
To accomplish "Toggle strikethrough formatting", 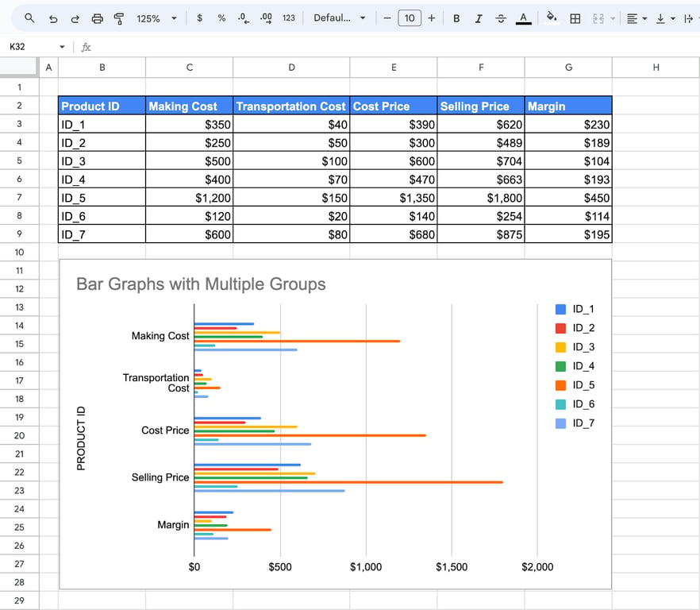I will pos(501,18).
